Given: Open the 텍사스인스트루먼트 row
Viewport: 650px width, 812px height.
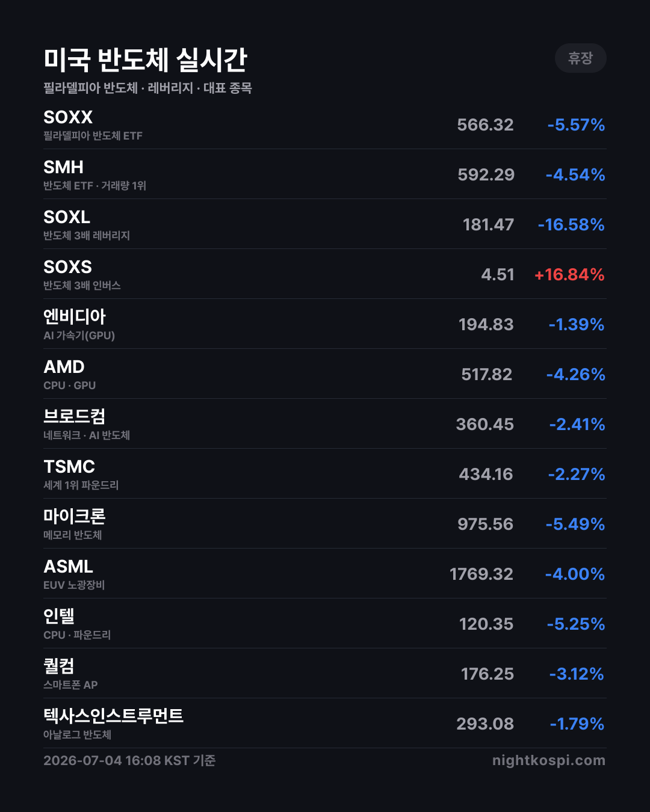Looking at the screenshot, I should coord(325,724).
